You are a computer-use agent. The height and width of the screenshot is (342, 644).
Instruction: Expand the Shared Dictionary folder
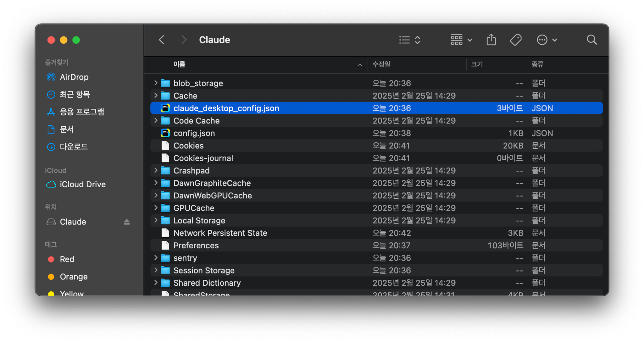pyautogui.click(x=156, y=283)
